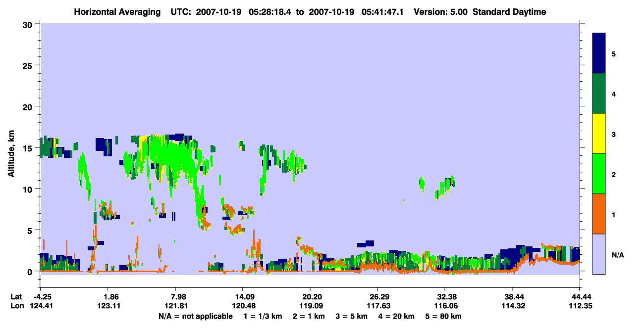Click the '4 = 20 km' legend note
The height and width of the screenshot is (330, 644).
[396, 316]
